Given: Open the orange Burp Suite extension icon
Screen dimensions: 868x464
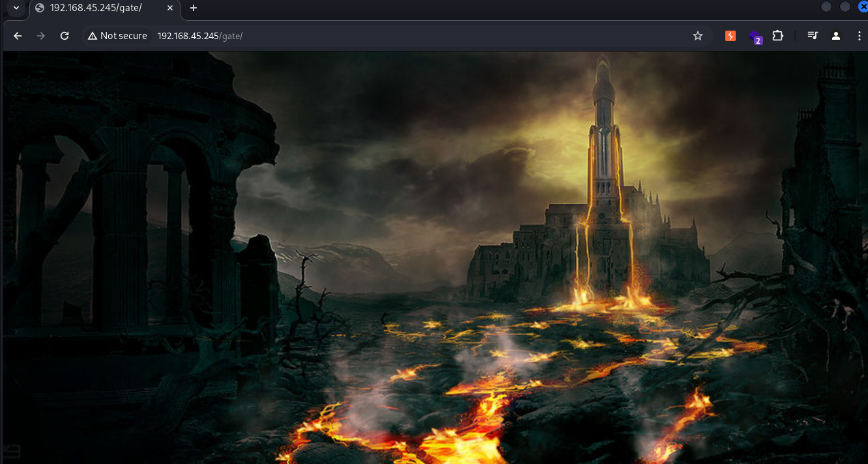Looking at the screenshot, I should 731,36.
